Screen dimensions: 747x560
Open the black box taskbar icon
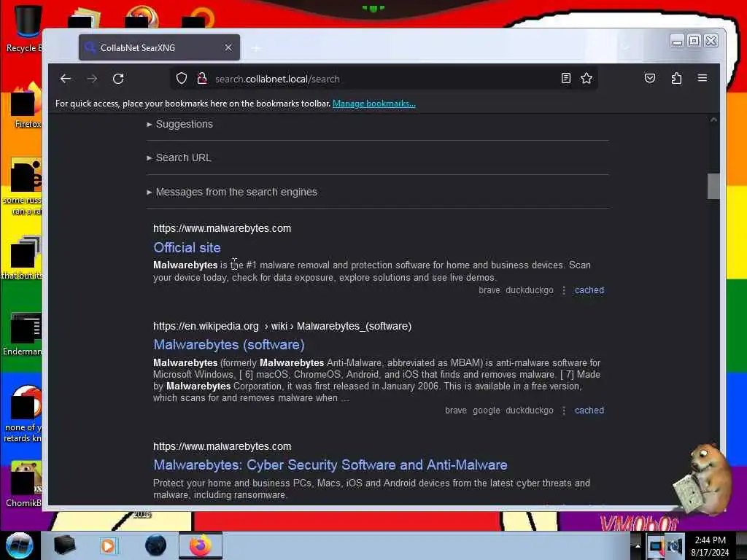coord(64,545)
